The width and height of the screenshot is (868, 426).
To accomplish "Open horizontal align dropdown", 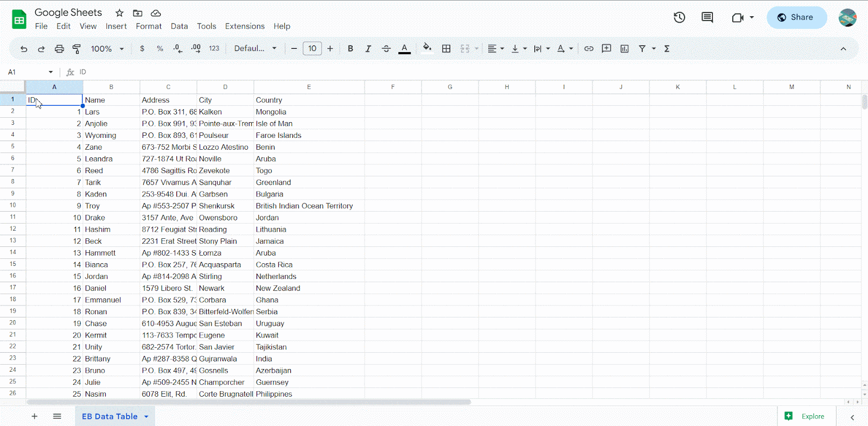I will click(496, 49).
